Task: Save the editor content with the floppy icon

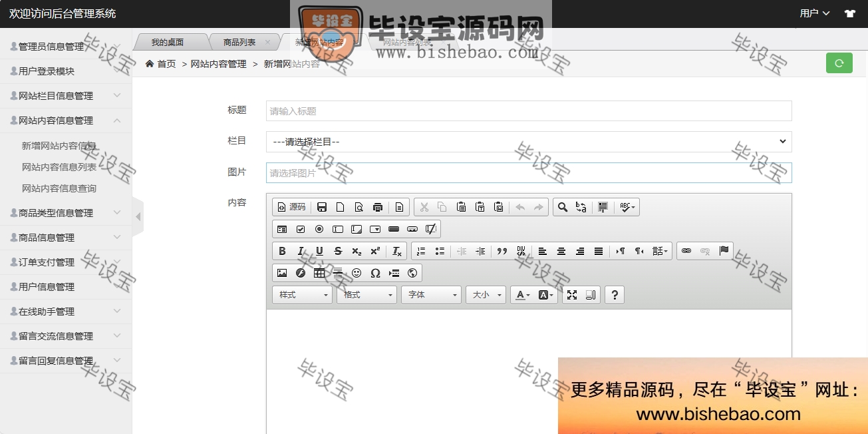Action: click(x=322, y=207)
